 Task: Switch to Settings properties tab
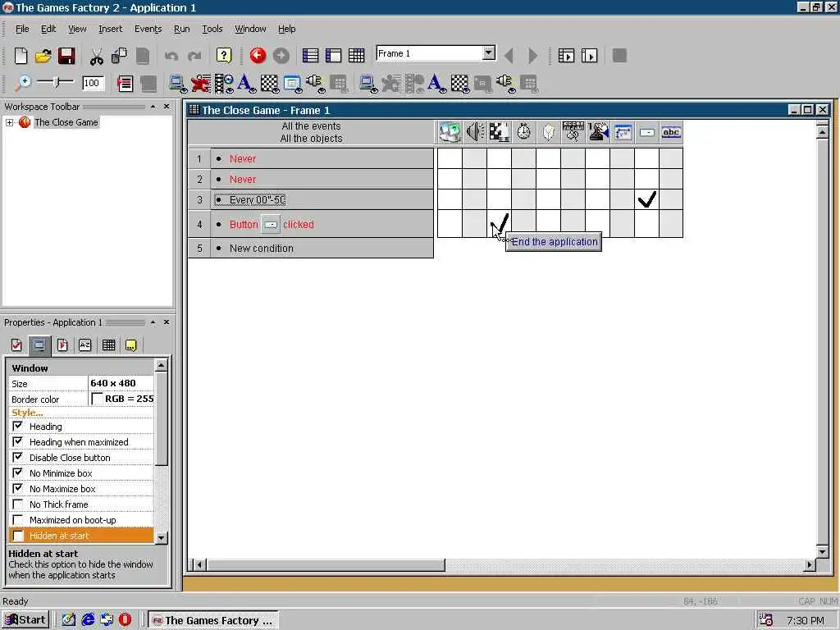point(16,345)
